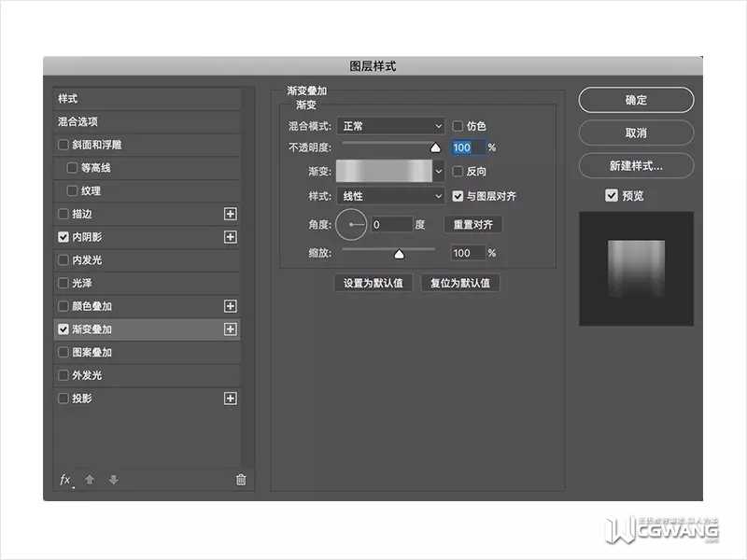Click the gradient preview swatch to edit
The height and width of the screenshot is (560, 747).
384,171
